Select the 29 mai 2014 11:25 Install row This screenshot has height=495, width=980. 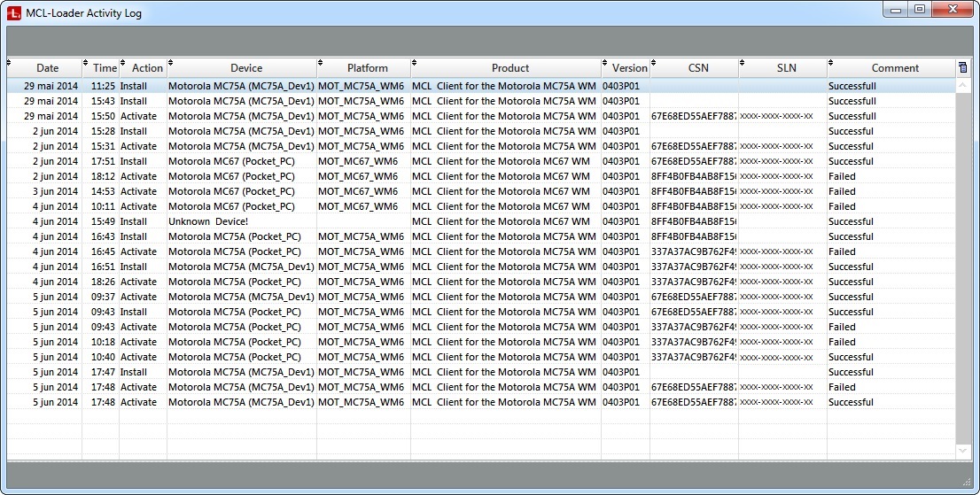click(x=354, y=87)
